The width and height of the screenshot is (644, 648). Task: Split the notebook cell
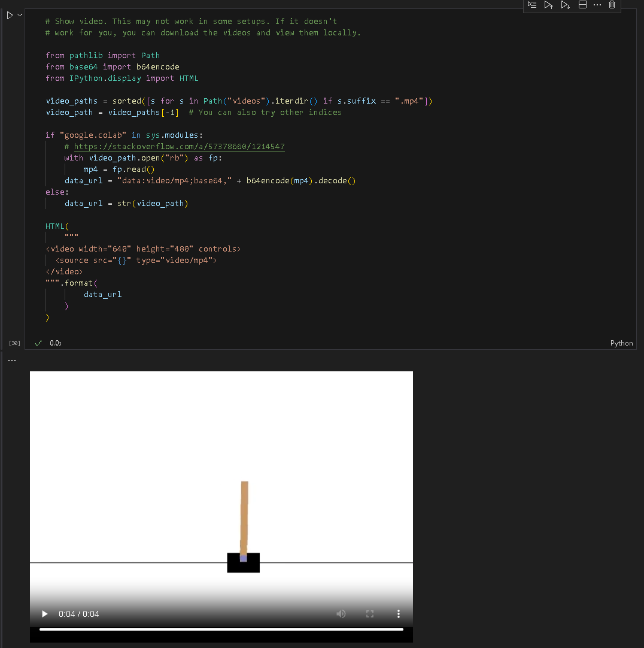[x=582, y=5]
